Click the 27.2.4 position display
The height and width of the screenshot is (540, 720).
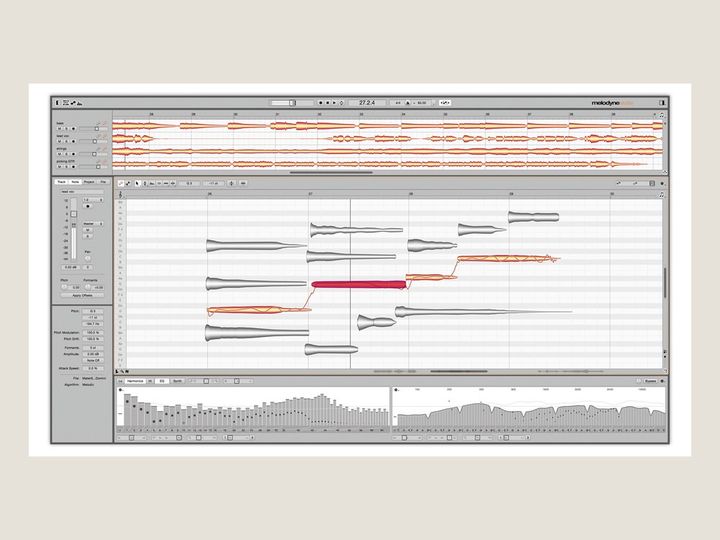(367, 103)
